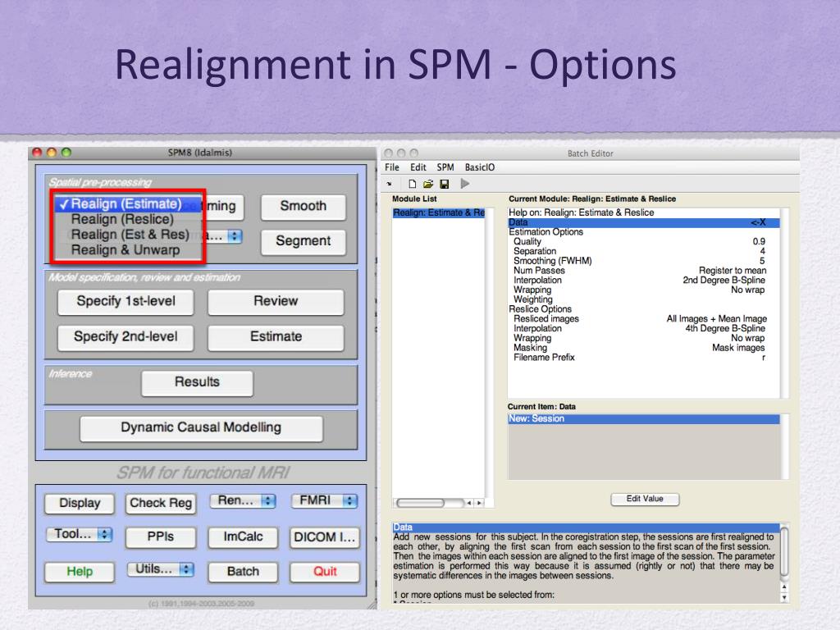This screenshot has width=840, height=630.
Task: Click the Results button
Action: [x=197, y=382]
